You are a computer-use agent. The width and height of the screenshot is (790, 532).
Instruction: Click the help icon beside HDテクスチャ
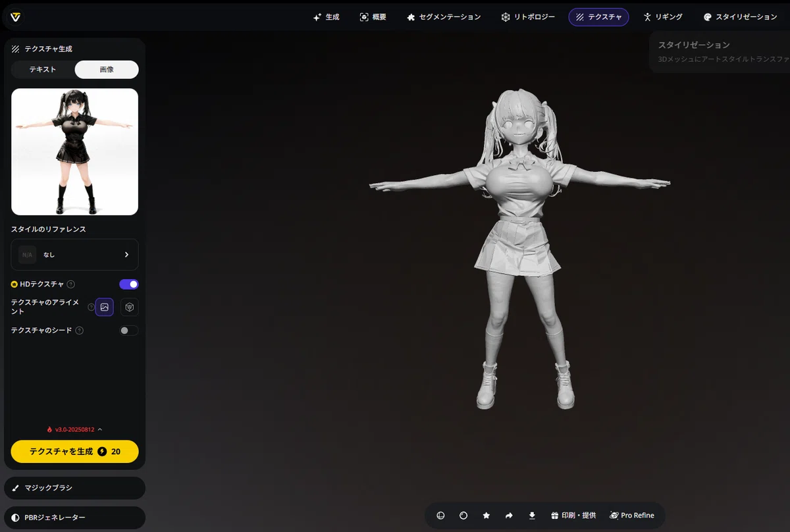(70, 284)
